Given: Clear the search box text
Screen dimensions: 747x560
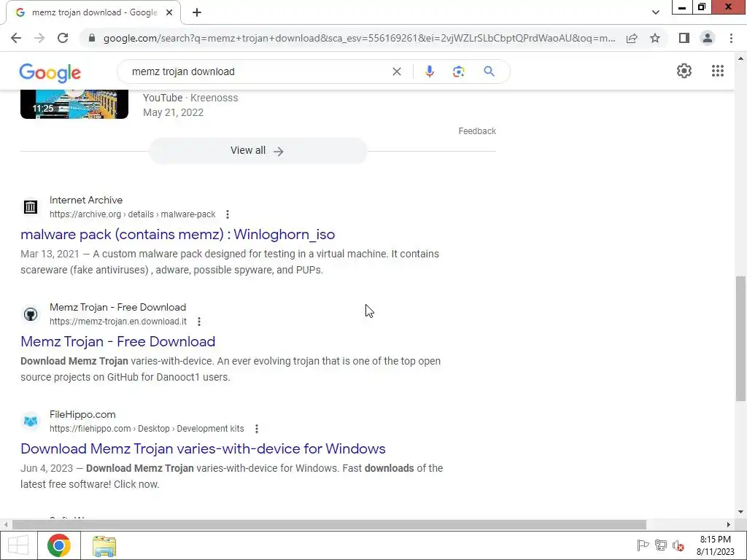Looking at the screenshot, I should pyautogui.click(x=396, y=71).
